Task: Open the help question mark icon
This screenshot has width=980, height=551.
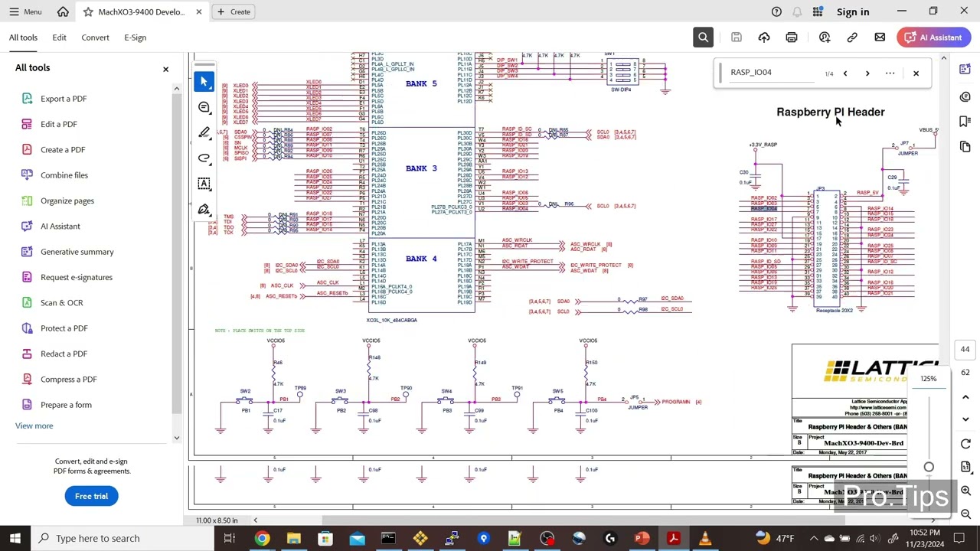Action: click(x=776, y=11)
